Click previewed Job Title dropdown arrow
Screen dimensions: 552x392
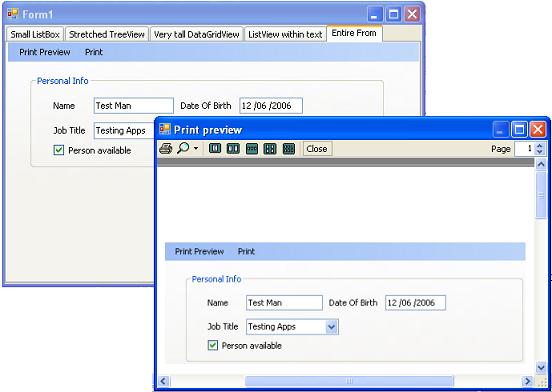[x=331, y=327]
